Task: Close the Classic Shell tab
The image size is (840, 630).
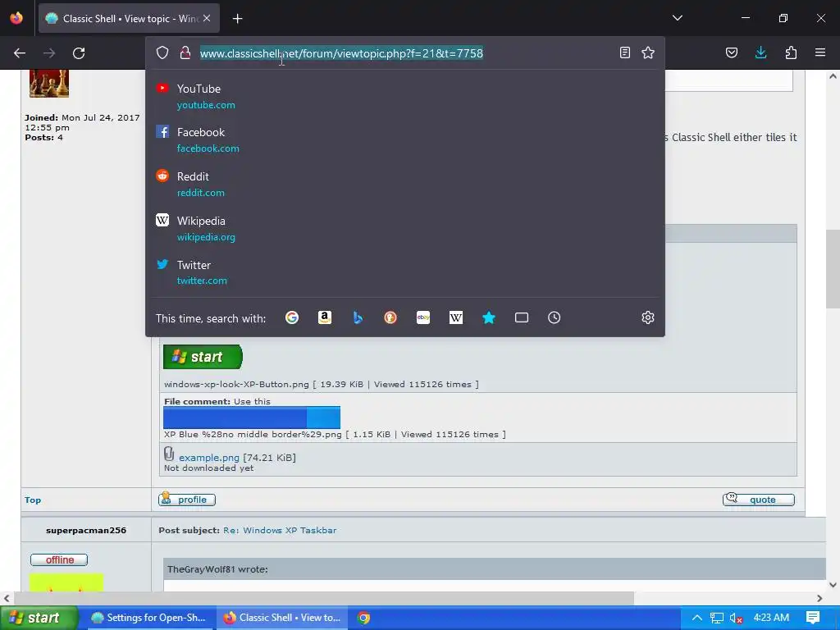Action: click(x=207, y=18)
